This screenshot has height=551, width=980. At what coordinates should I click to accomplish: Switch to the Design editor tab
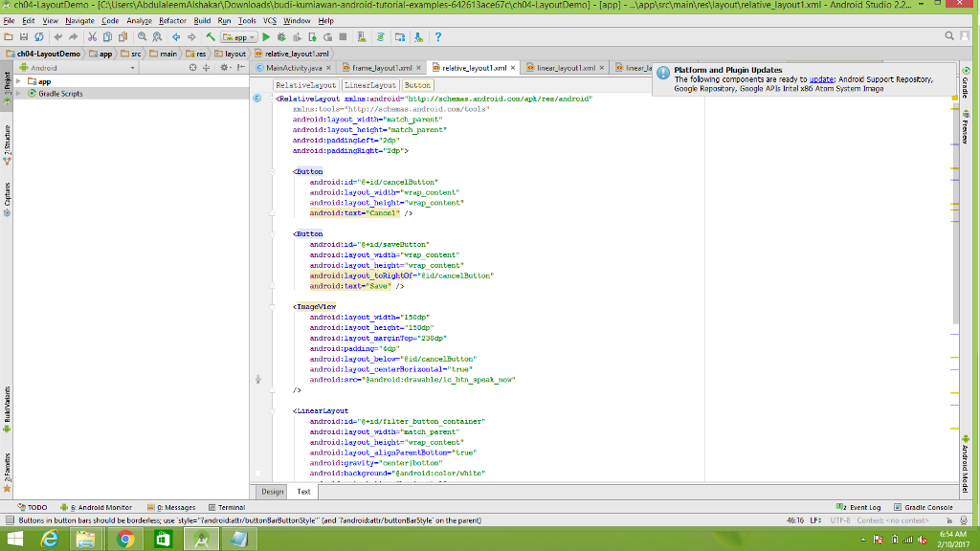[x=272, y=492]
